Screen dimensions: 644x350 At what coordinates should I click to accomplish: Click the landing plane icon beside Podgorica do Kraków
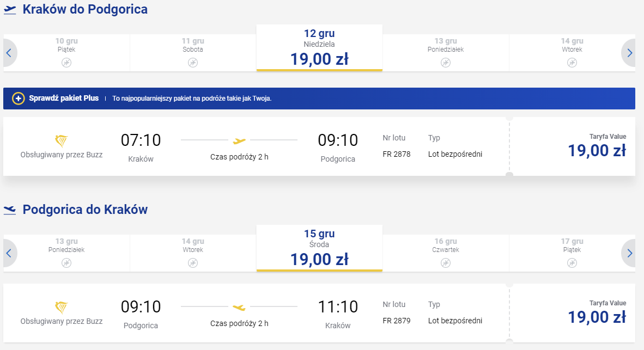(x=10, y=210)
